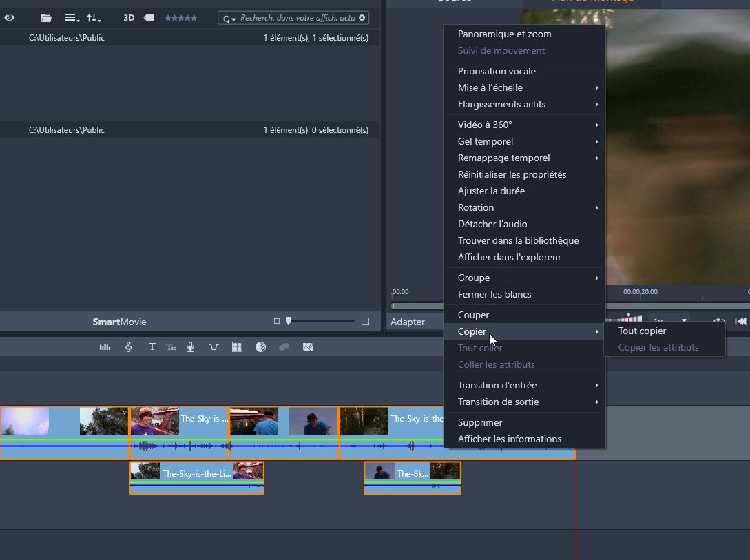The width and height of the screenshot is (750, 560).
Task: Open the sort order dropdown
Action: coord(94,18)
